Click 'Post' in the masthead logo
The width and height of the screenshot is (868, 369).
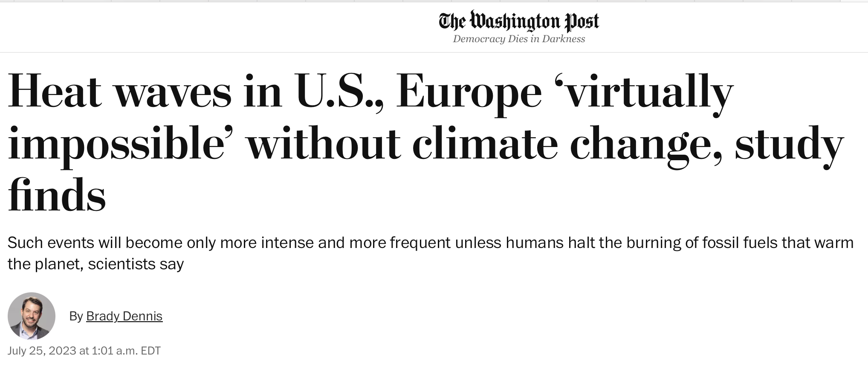click(x=582, y=21)
